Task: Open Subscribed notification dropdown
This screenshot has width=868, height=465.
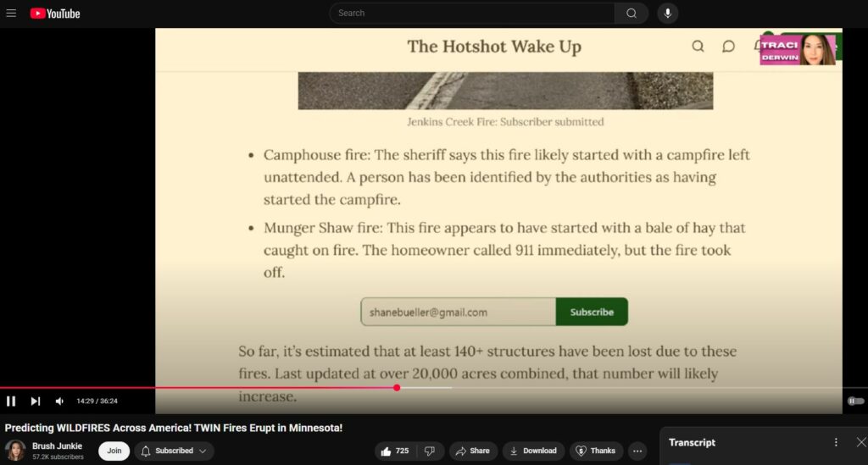Action: [174, 451]
